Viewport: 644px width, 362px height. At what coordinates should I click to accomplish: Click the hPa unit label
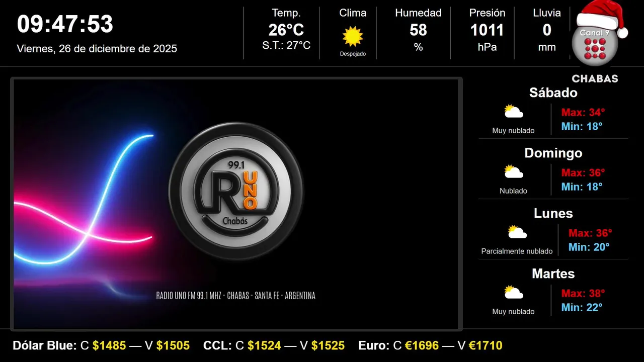[x=487, y=47]
